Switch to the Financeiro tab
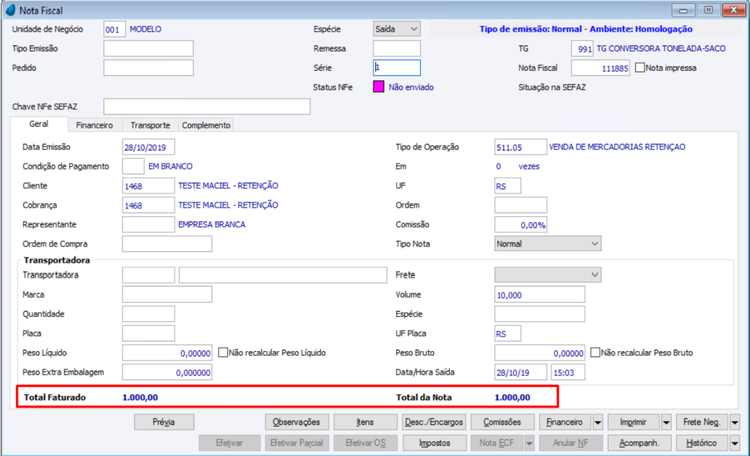 coord(95,125)
